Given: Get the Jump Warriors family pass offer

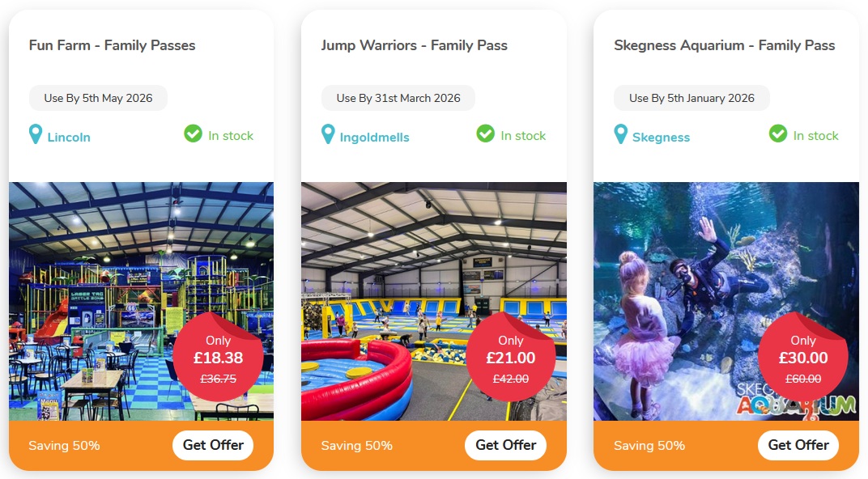Looking at the screenshot, I should point(505,445).
